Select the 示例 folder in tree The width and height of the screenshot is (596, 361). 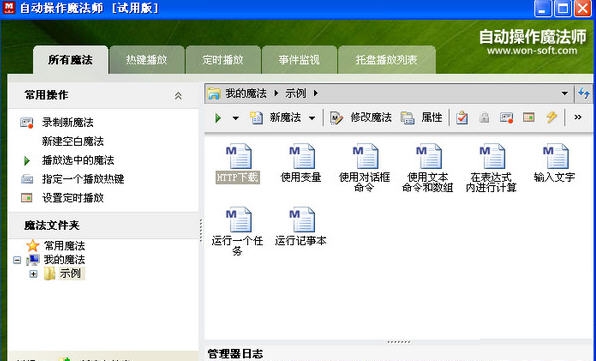pos(70,274)
